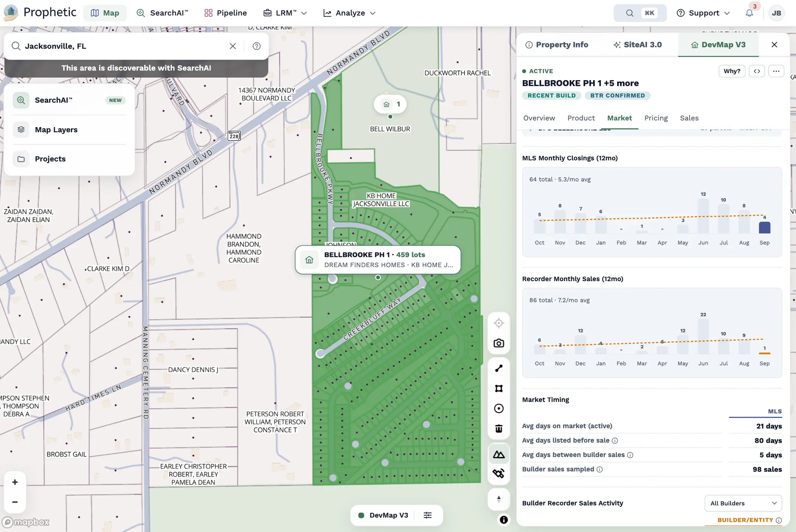Go to the Map nav item

[105, 13]
